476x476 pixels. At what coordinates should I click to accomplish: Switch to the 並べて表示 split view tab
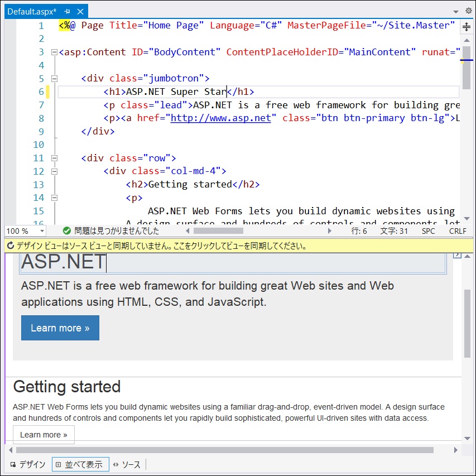tap(80, 464)
